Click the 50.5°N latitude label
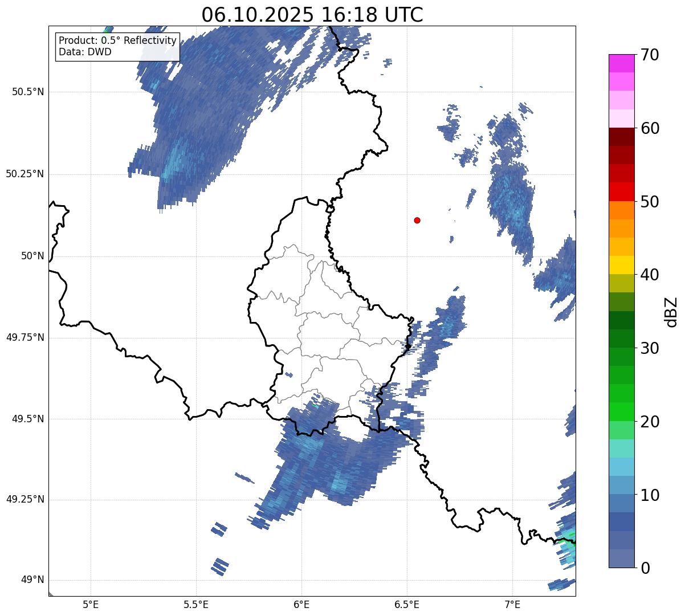This screenshot has height=616, width=685. click(x=28, y=92)
